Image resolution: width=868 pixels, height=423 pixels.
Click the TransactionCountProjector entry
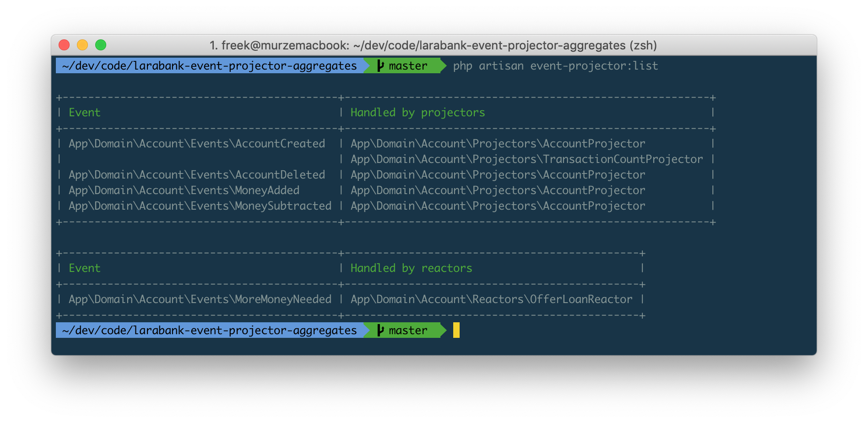coord(526,159)
